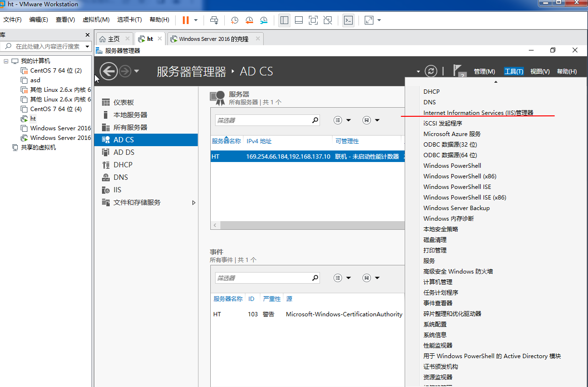The width and height of the screenshot is (588, 387).
Task: Open the power options dropdown beside pause
Action: [196, 20]
